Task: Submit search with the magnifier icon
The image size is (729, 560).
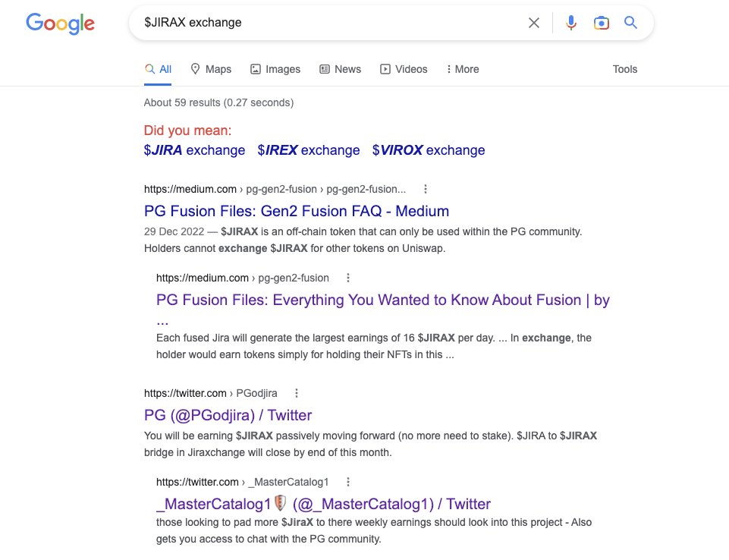Action: pyautogui.click(x=630, y=22)
